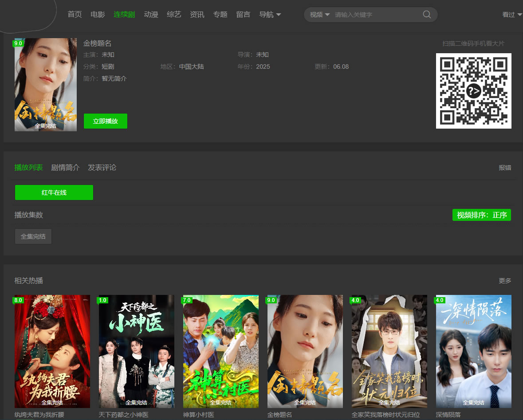The height and width of the screenshot is (420, 523).
Task: Switch to the 剧情简介 tab
Action: tap(65, 168)
